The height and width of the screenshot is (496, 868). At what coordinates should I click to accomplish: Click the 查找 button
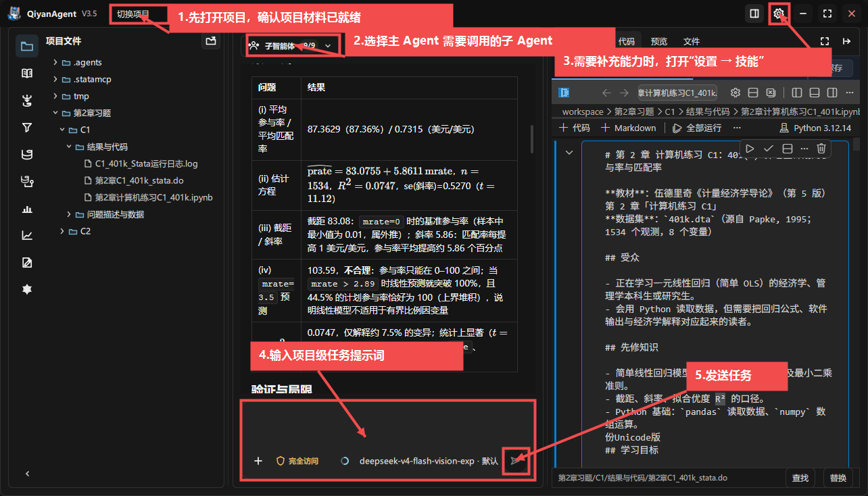(x=800, y=478)
